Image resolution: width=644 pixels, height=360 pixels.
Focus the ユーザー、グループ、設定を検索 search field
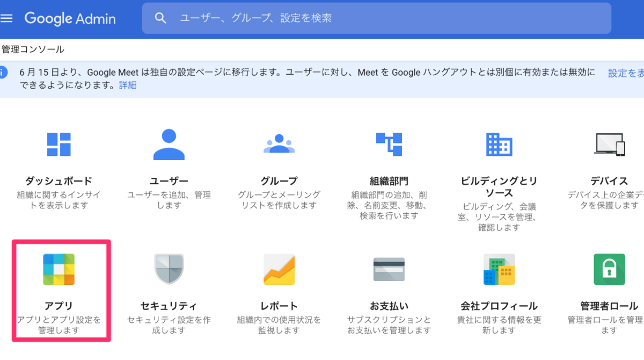pos(376,18)
